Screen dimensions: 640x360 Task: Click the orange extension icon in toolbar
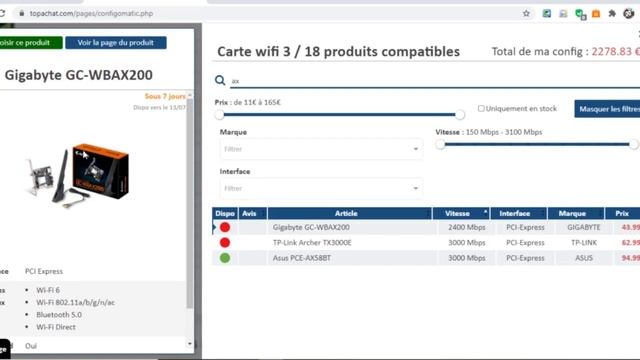(596, 13)
